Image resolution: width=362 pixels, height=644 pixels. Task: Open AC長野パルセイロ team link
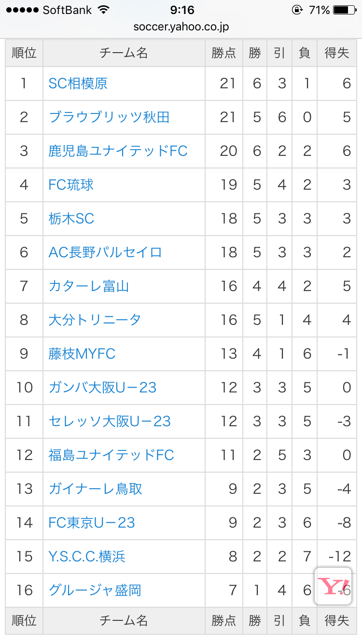(x=105, y=252)
